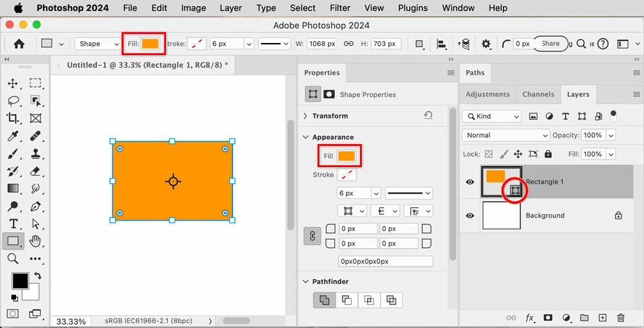The image size is (644, 328).
Task: Delete layer with trash button
Action: coord(621,318)
